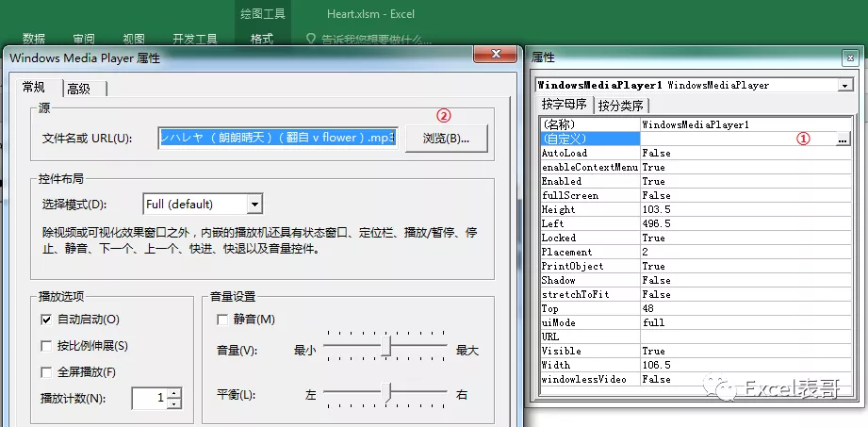
Task: Click the 文件名或 URL input field
Action: [x=277, y=138]
